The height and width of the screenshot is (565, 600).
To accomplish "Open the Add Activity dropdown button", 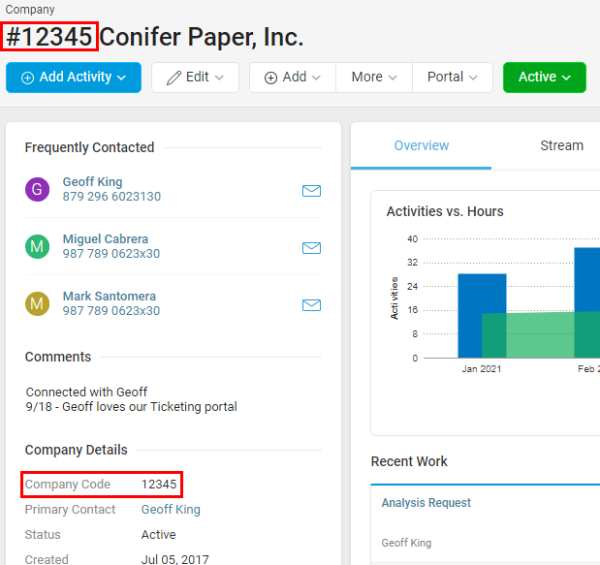I will (x=73, y=77).
